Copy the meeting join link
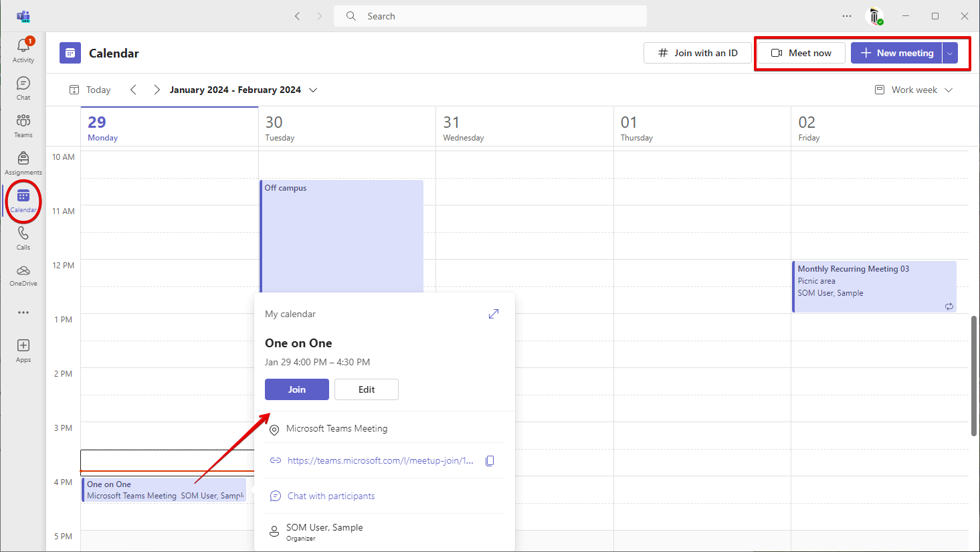980x552 pixels. (x=490, y=461)
